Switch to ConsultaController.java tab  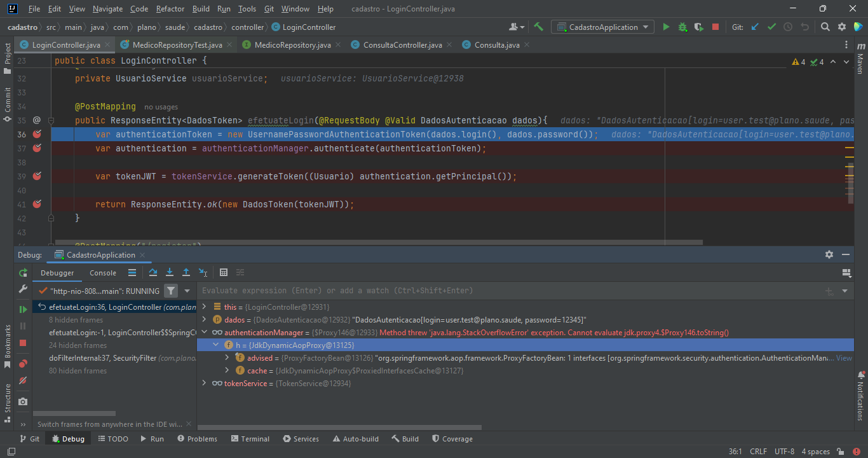[x=402, y=45]
